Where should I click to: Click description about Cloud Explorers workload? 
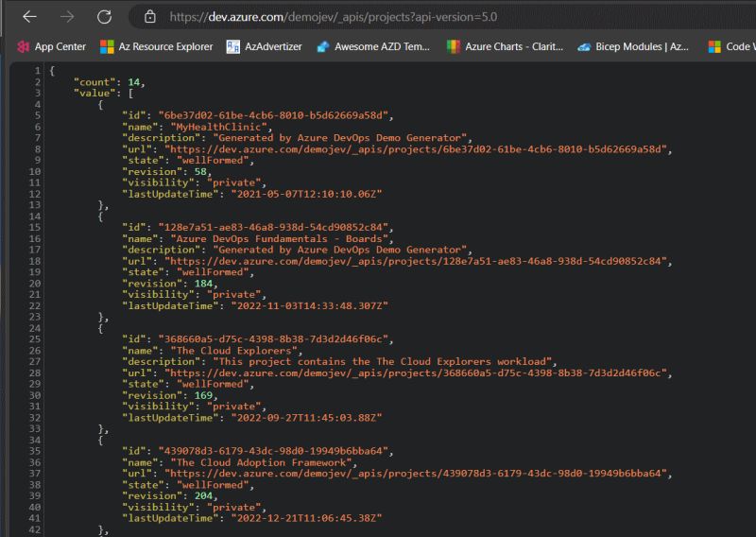click(383, 361)
